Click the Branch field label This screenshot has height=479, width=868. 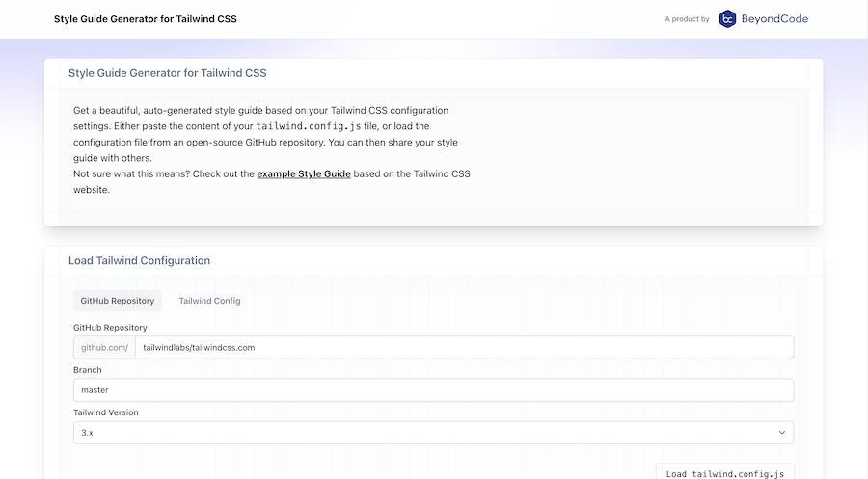pos(88,369)
